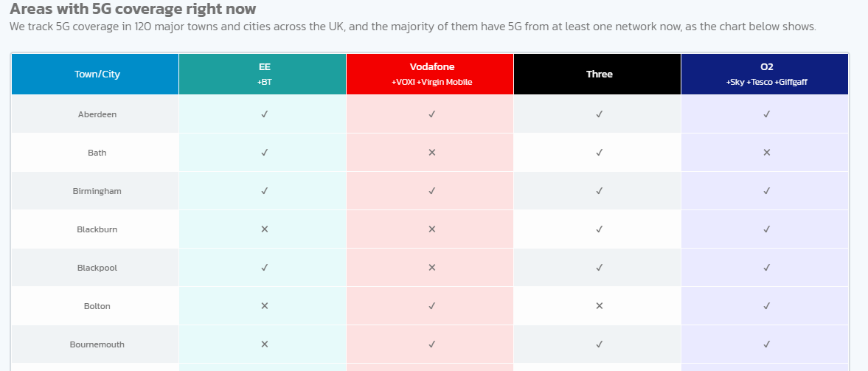This screenshot has width=868, height=371.
Task: Click the Three cross for Bolton
Action: coord(599,305)
